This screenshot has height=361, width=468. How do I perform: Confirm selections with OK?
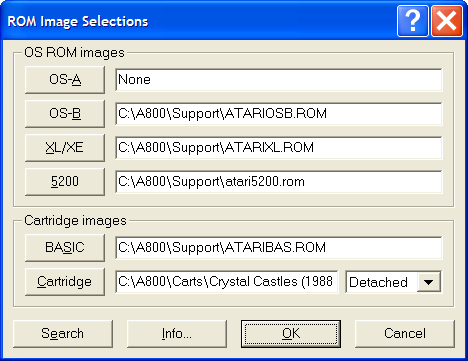tap(291, 334)
